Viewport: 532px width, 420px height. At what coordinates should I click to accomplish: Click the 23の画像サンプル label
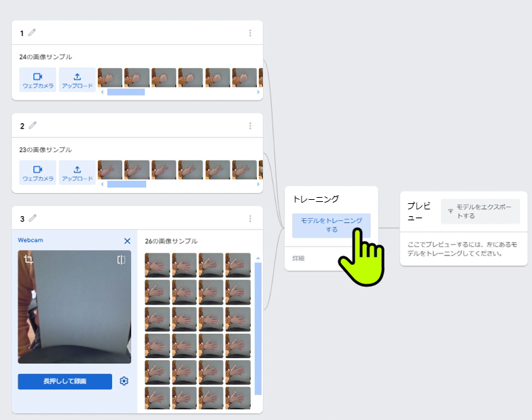click(x=46, y=150)
